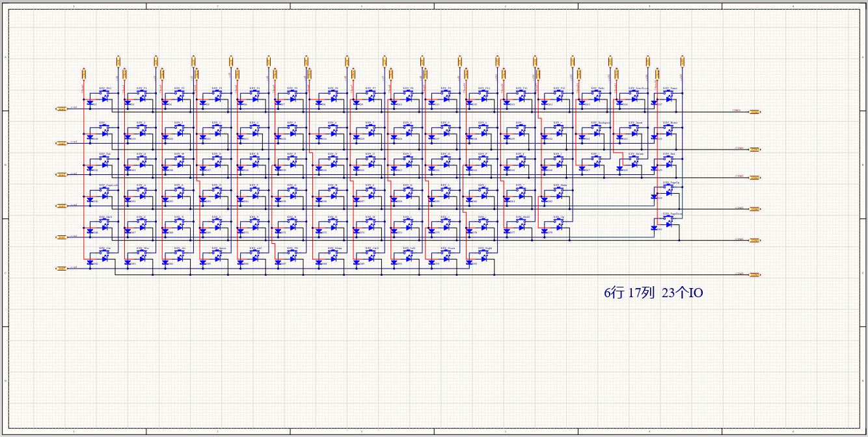Viewport: 868px width, 437px height.
Task: Select the KEY_Delete switch symbol
Action: point(633,158)
